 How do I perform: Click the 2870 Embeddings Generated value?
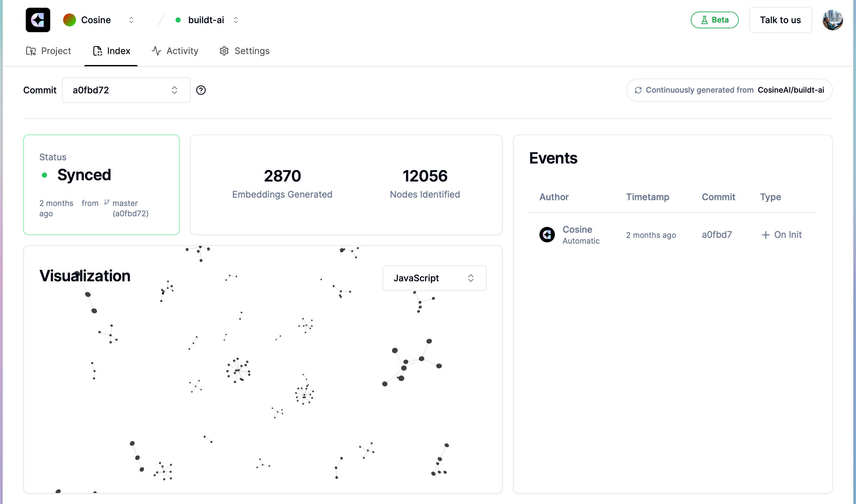pyautogui.click(x=282, y=176)
